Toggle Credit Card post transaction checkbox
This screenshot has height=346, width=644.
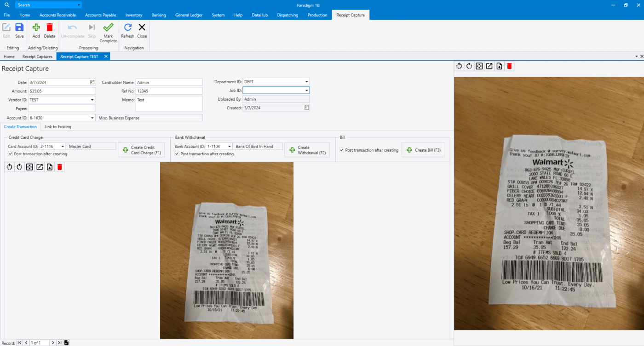pyautogui.click(x=11, y=154)
